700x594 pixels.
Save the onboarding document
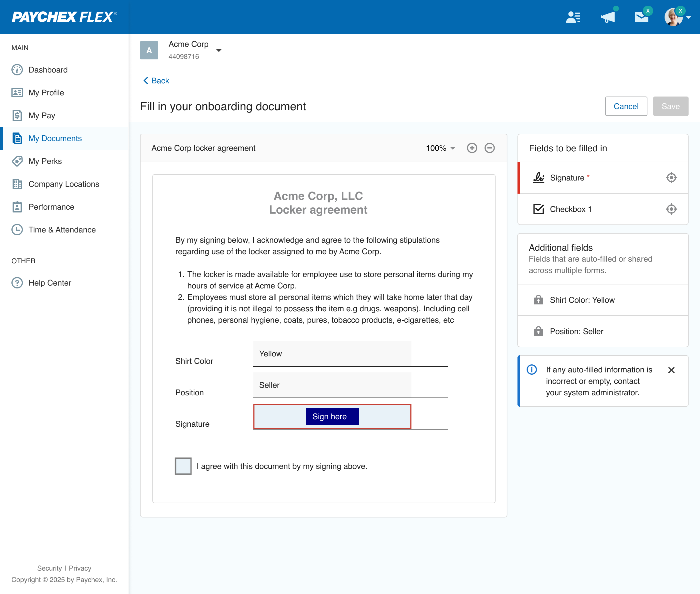pos(670,107)
